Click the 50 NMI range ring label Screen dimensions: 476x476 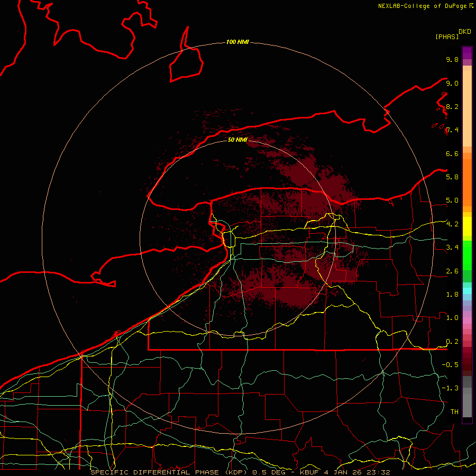pos(237,140)
